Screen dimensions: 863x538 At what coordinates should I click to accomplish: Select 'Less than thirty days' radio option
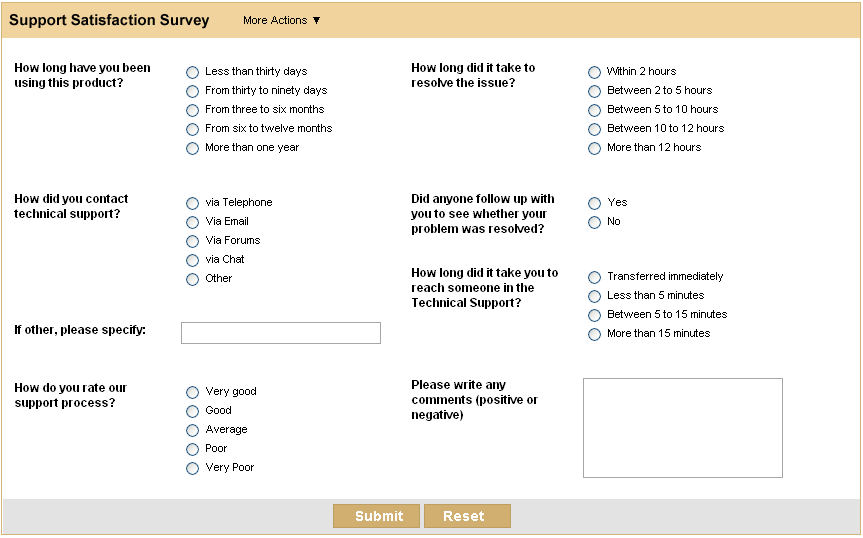pos(193,72)
